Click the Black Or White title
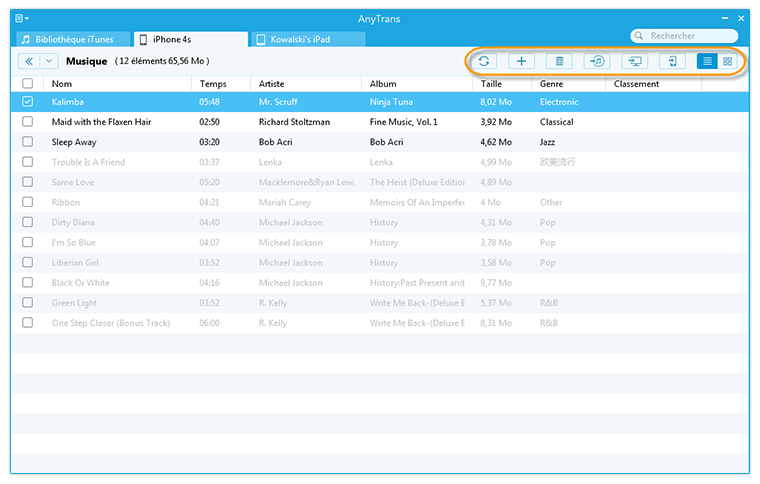The height and width of the screenshot is (484, 760). (80, 283)
